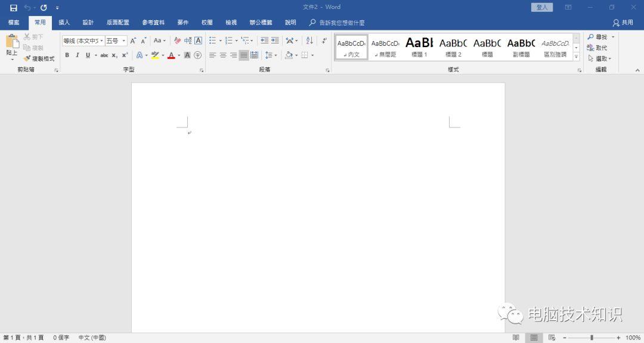Apply strikethrough using the abc icon
This screenshot has width=644, height=343.
point(104,55)
